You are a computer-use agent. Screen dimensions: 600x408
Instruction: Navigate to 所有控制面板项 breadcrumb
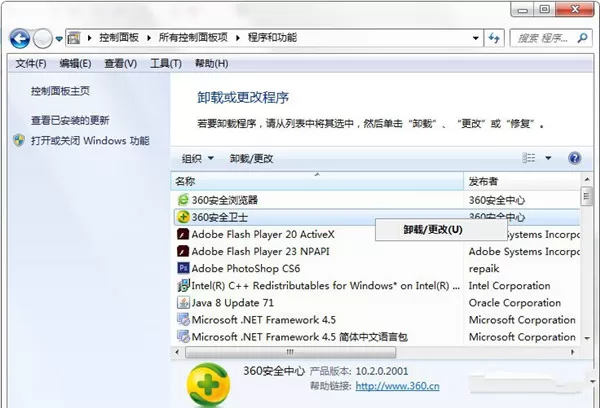coord(193,38)
